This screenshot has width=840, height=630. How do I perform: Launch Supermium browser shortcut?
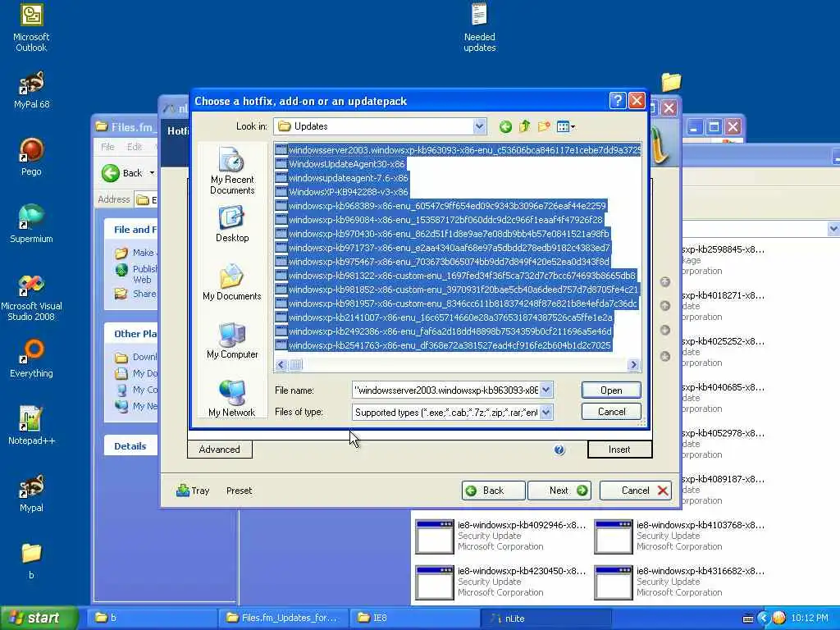31,223
